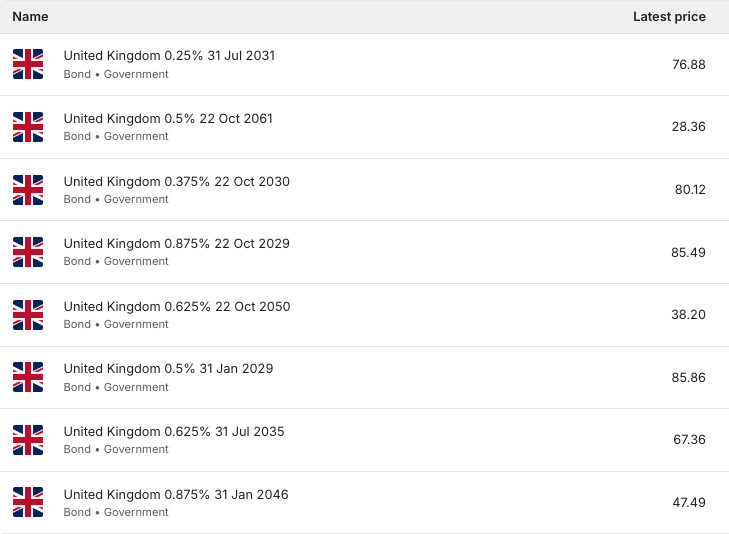Click the 28.36 price for 2061 bond
The height and width of the screenshot is (534, 729).
(689, 127)
